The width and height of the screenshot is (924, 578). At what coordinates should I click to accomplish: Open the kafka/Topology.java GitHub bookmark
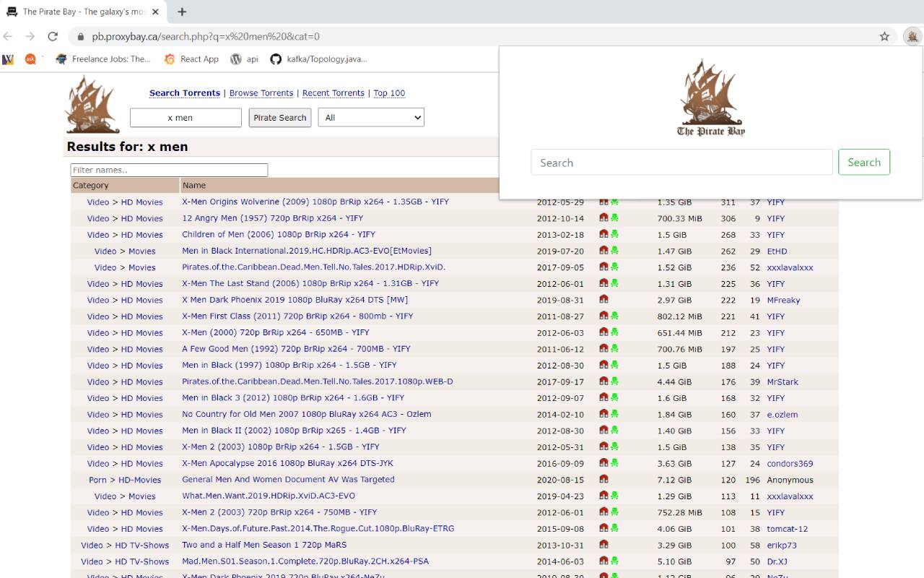coord(319,59)
